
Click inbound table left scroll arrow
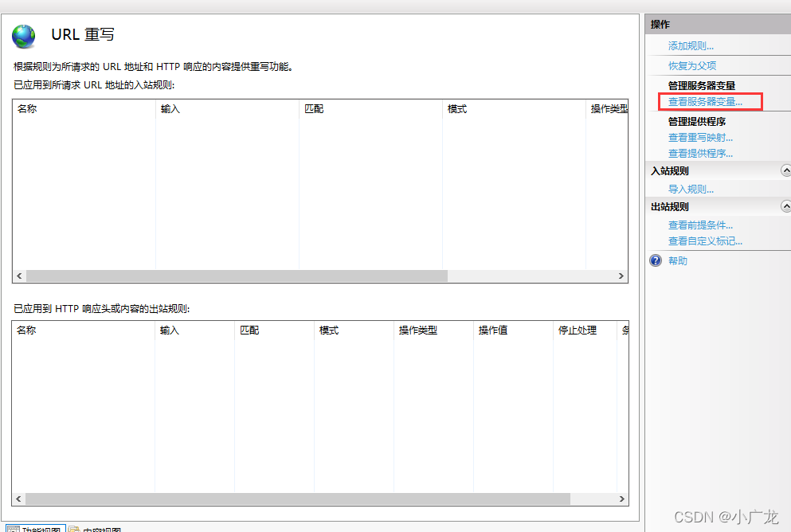coord(19,276)
